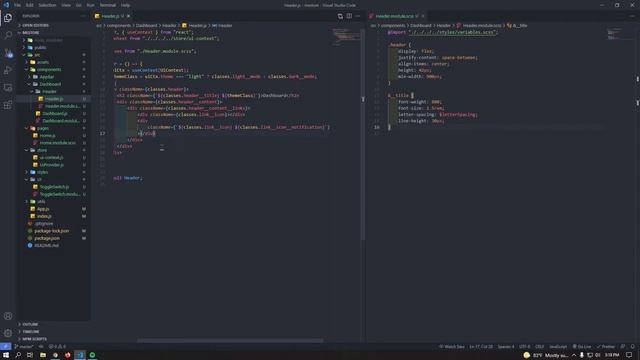Viewport: 640px width, 360px height.
Task: Collapse the src folder
Action: 37,55
